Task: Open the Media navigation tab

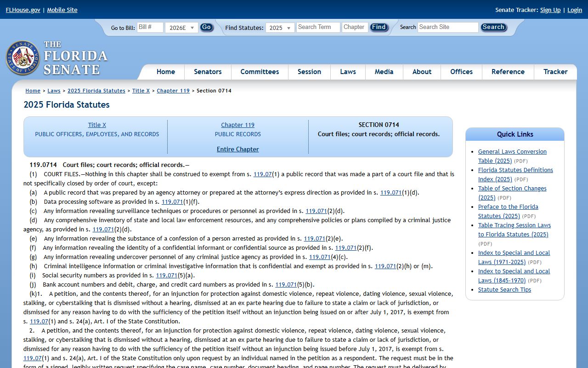Action: 384,72
